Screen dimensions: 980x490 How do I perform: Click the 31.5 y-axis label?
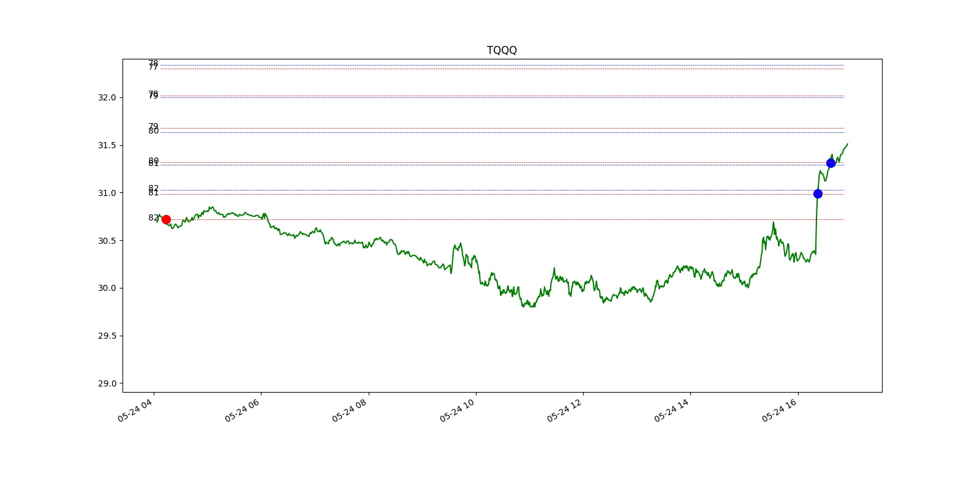tap(107, 145)
